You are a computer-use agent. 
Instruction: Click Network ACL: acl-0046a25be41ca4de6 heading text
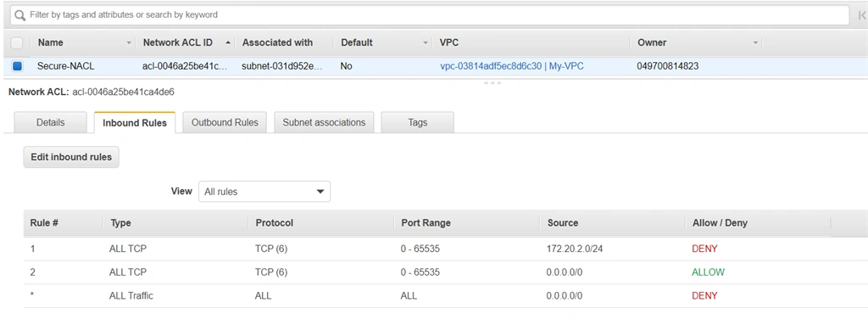click(x=92, y=92)
